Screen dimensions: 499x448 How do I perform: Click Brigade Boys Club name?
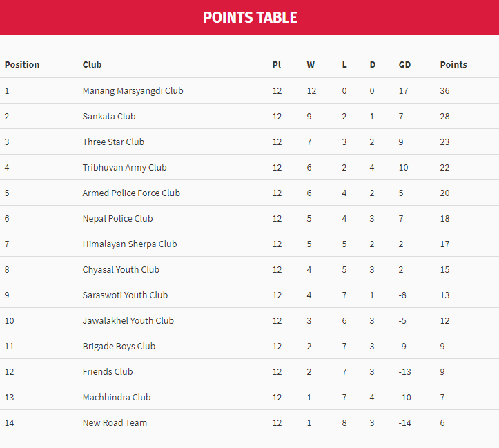click(x=119, y=347)
